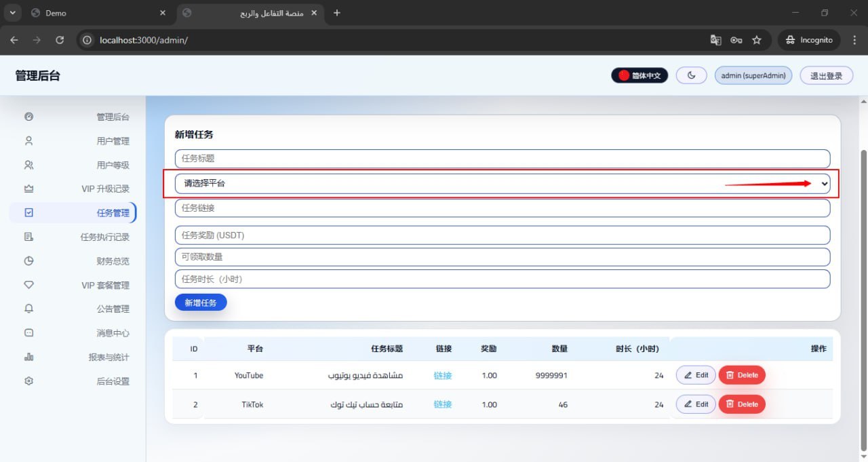Click 链接 link in the YouTube row
868x462 pixels.
(443, 375)
